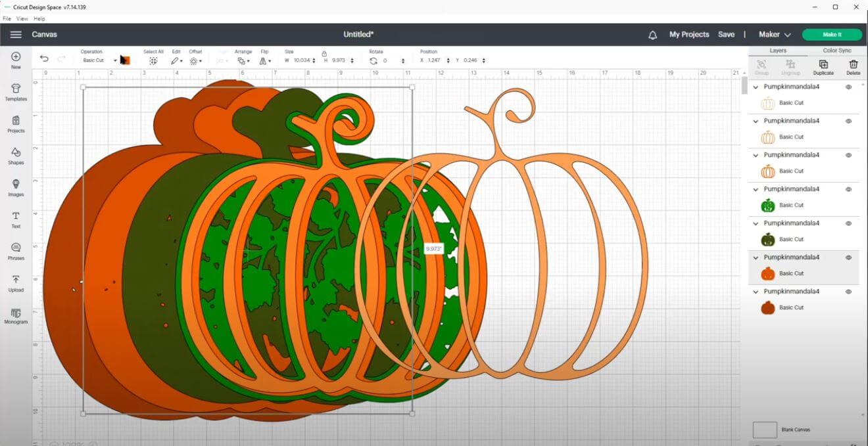Hide the second Pumpkinmandala4 outline layer
Image resolution: width=868 pixels, height=446 pixels.
click(848, 121)
